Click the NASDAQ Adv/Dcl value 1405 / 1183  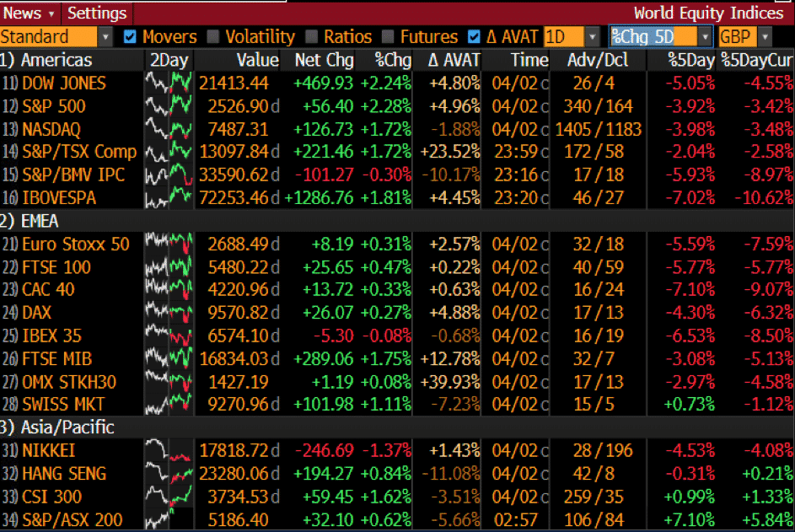(599, 129)
